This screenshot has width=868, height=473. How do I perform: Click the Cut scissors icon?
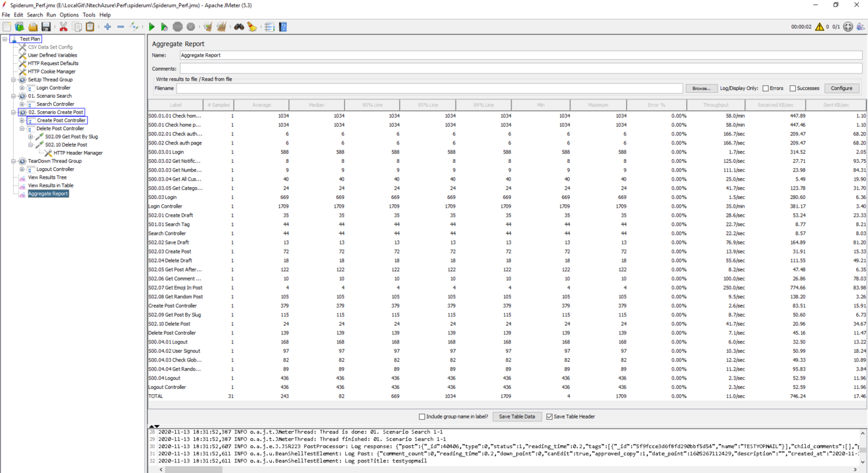(64, 27)
